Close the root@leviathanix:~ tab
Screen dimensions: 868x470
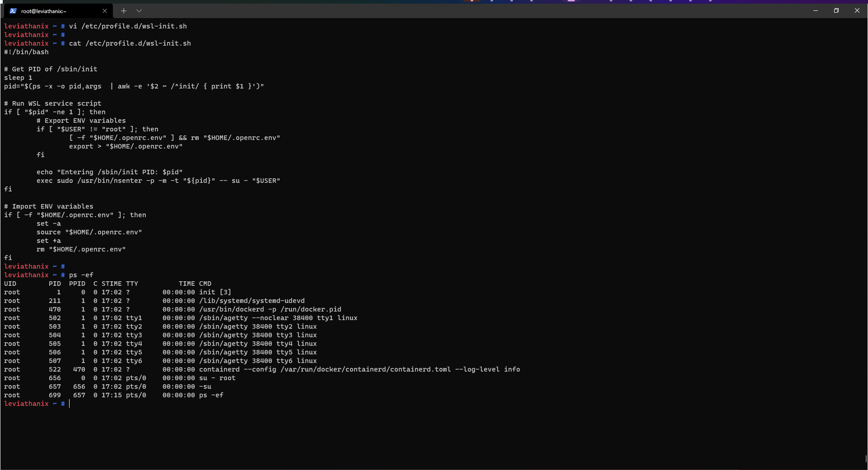(x=105, y=10)
